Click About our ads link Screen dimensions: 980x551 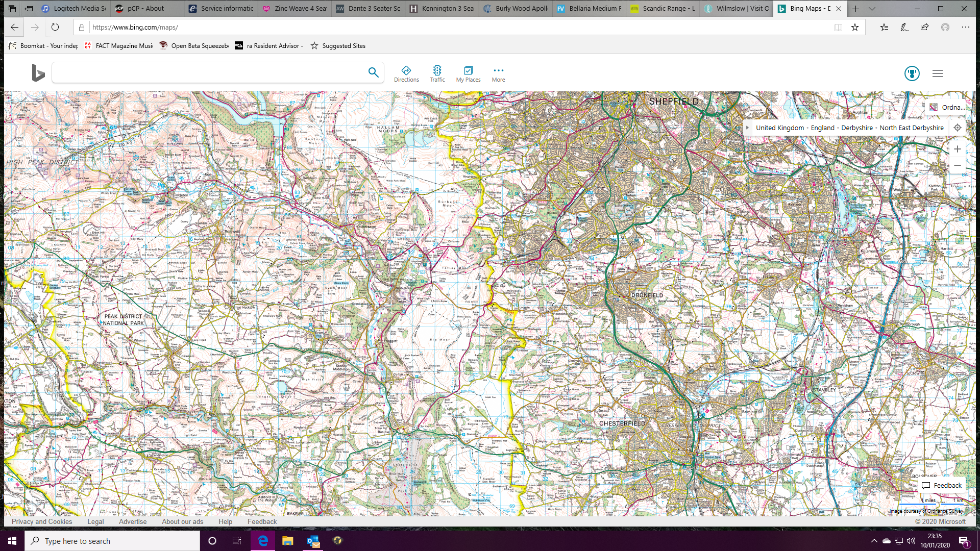click(x=183, y=521)
